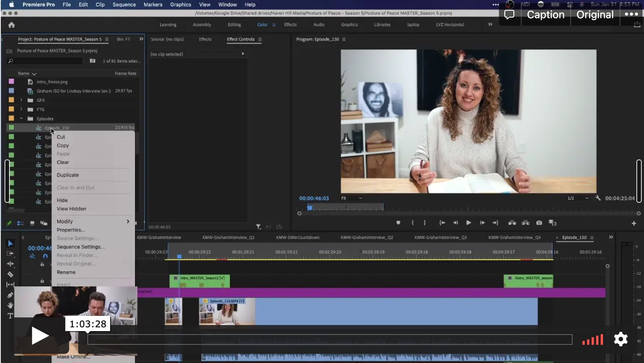The width and height of the screenshot is (644, 363).
Task: Choose Duplicate from the context menu
Action: point(68,175)
